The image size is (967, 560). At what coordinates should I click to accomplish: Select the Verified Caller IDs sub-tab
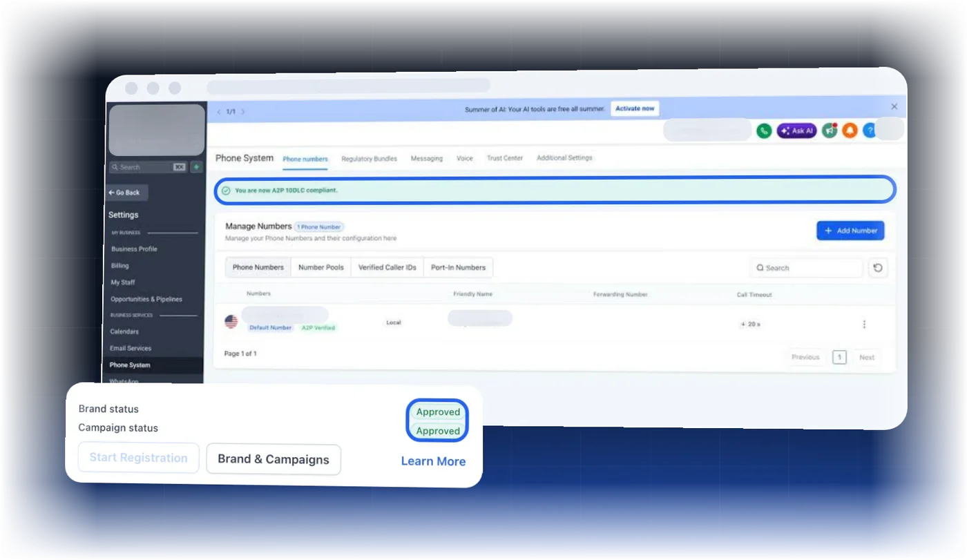pos(387,267)
